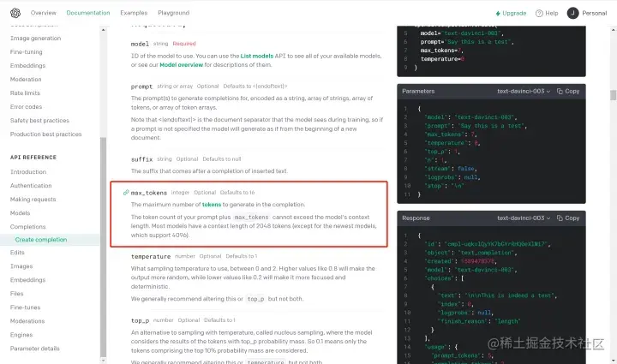The image size is (617, 364).
Task: Open the Personal account menu
Action: point(587,13)
